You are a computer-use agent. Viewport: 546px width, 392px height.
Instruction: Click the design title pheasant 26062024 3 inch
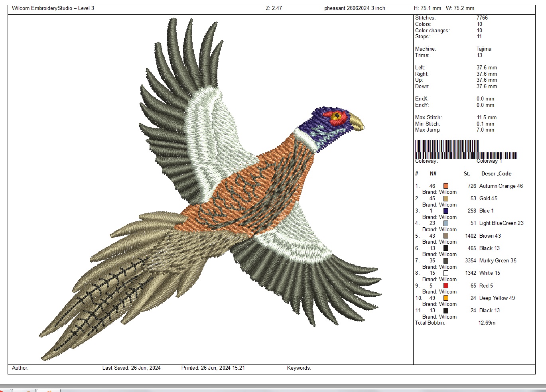(355, 8)
